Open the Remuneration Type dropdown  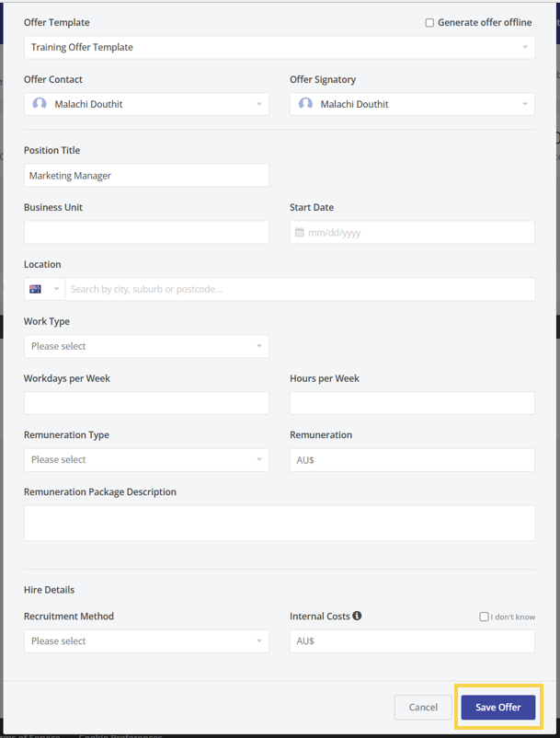146,459
